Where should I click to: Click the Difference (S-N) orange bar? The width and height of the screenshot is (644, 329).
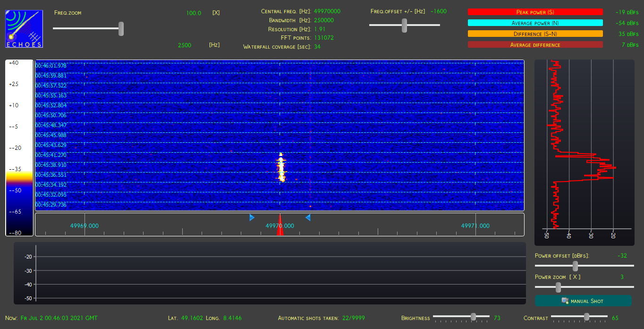tap(535, 34)
